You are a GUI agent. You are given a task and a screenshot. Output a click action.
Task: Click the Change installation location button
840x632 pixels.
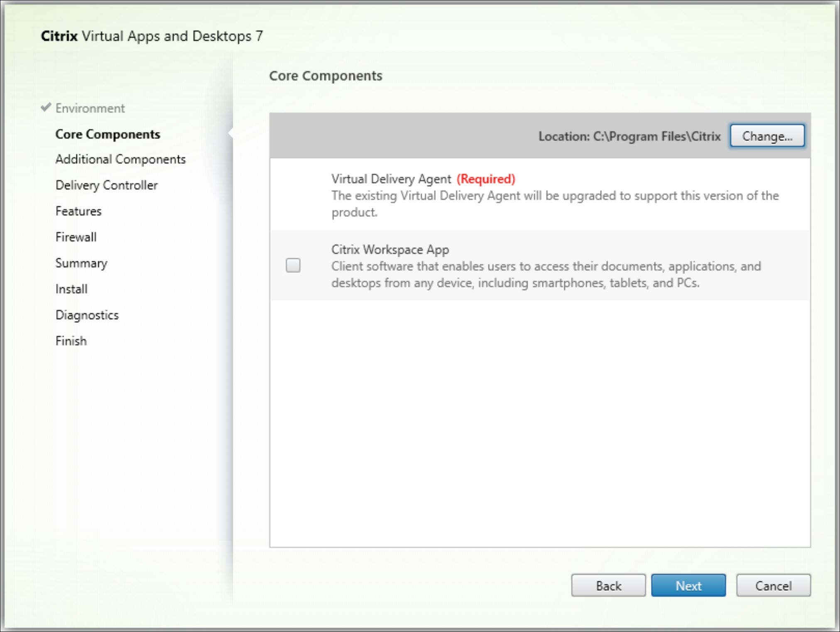click(767, 136)
